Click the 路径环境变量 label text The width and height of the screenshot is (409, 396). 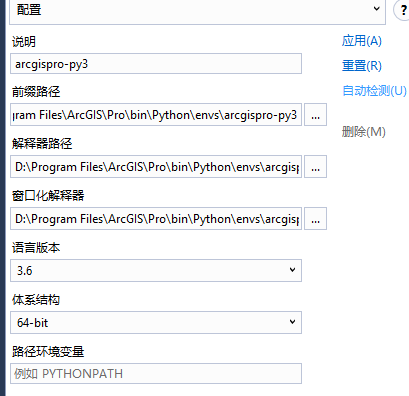pyautogui.click(x=48, y=352)
